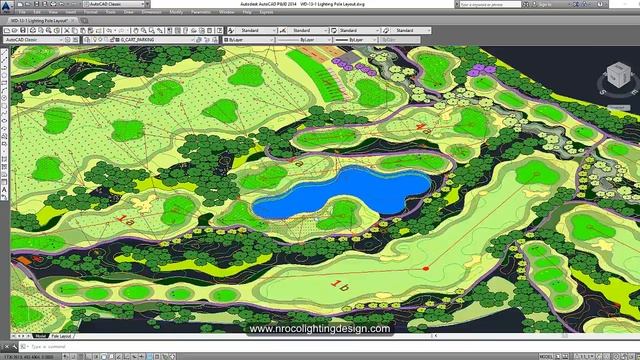This screenshot has width=640, height=360.
Task: Click the Help icon in Standard toolbar
Action: [x=219, y=31]
